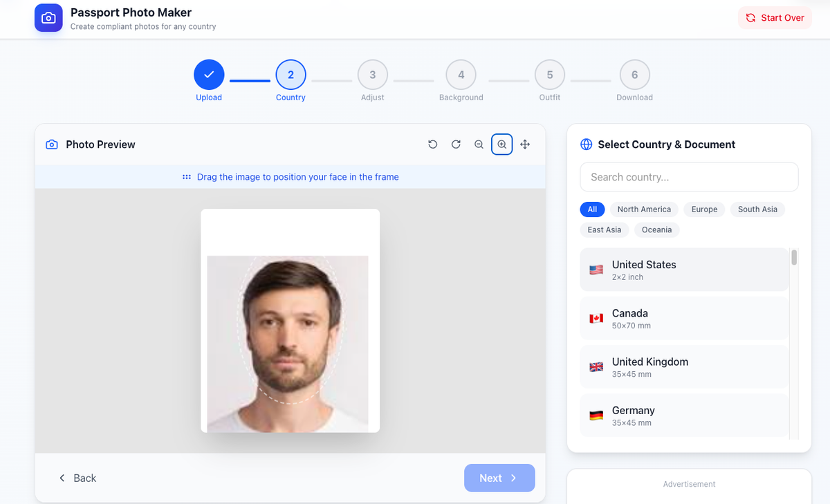Zoom in the photo preview
Image resolution: width=830 pixels, height=504 pixels.
click(x=502, y=144)
